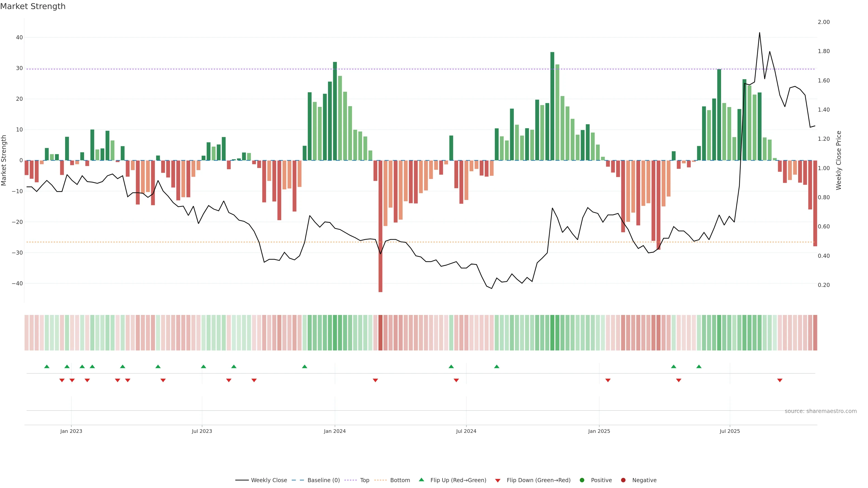Click the darkest red heatmap strip cell
868x488 pixels.
click(380, 333)
